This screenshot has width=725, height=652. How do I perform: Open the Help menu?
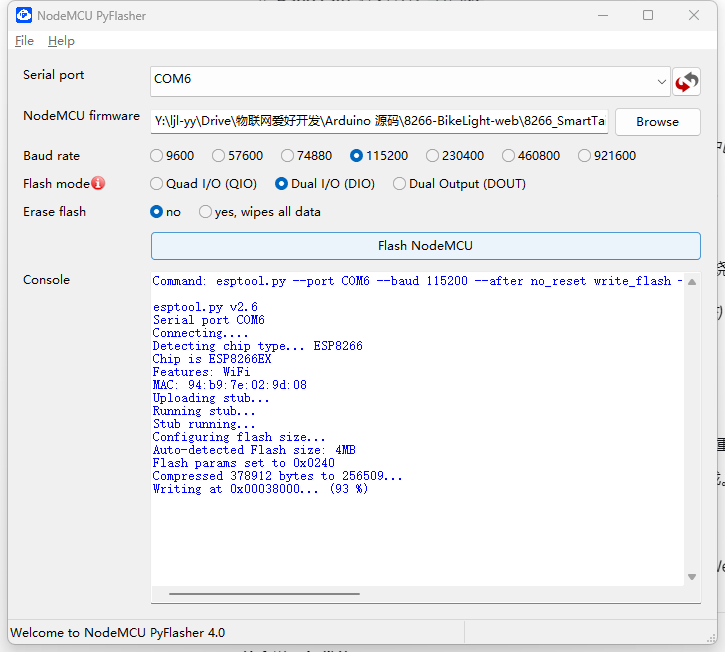click(61, 41)
